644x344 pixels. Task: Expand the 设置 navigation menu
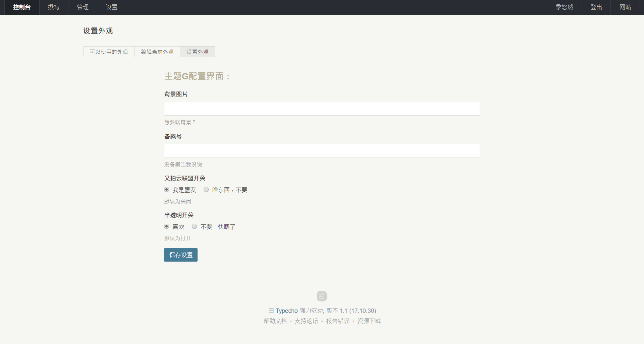111,7
